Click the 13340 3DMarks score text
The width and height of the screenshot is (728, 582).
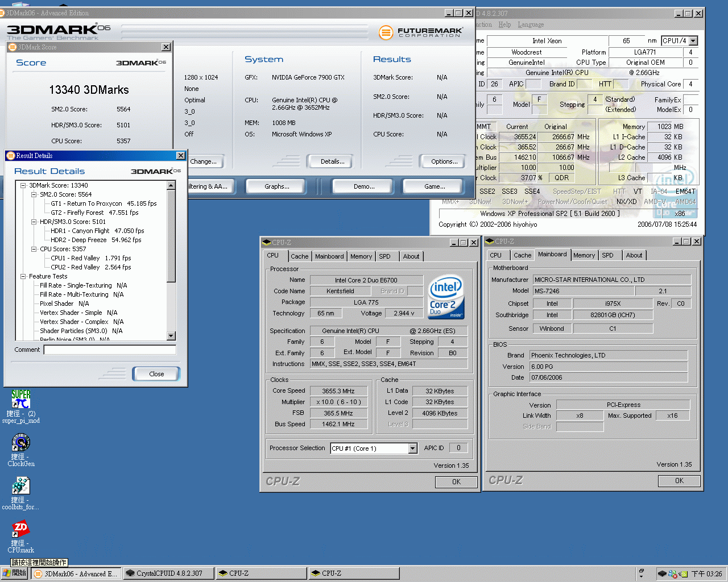(89, 90)
